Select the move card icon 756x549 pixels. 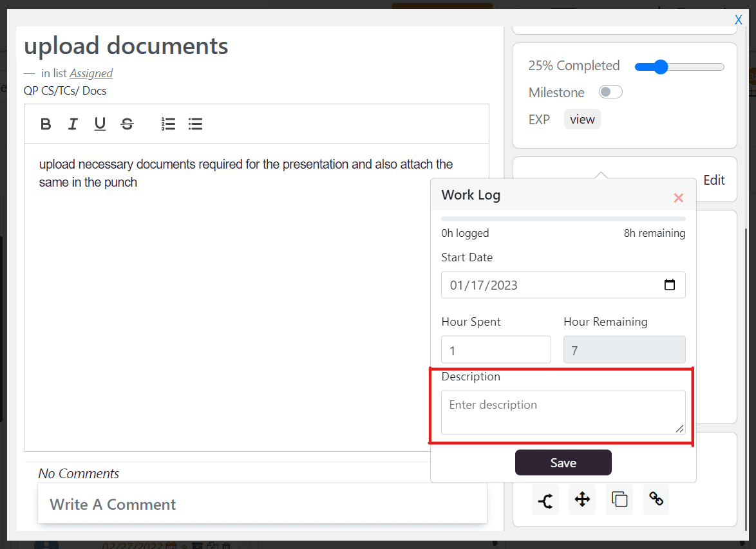(x=582, y=499)
